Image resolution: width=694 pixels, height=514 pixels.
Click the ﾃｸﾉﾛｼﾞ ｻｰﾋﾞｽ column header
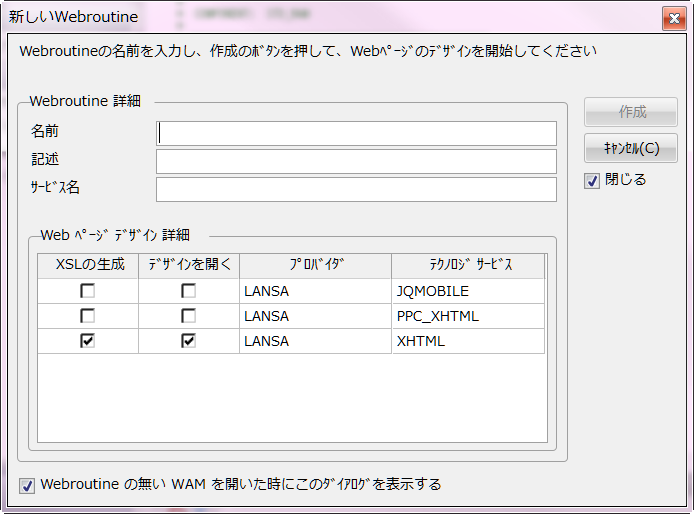[468, 265]
